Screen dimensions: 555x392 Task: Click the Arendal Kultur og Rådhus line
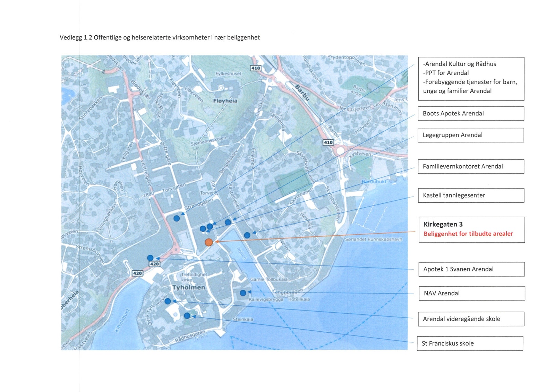click(460, 64)
